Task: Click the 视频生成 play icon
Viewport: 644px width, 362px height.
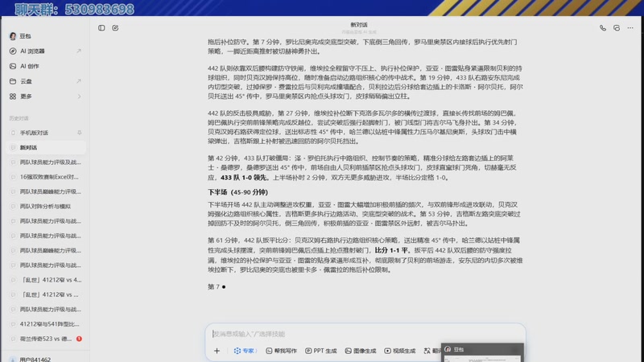Action: tap(387, 351)
